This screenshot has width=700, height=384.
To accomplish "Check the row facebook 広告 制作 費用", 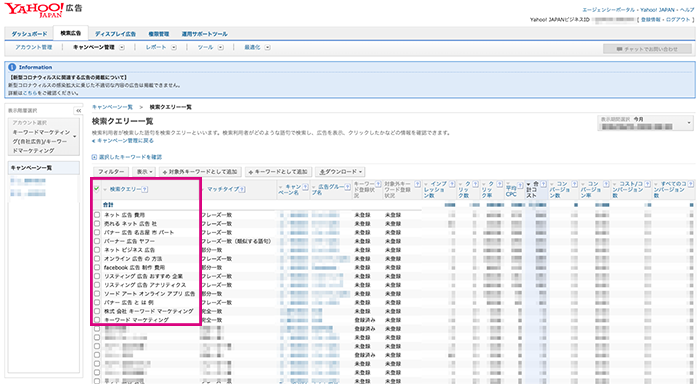I will click(x=97, y=267).
